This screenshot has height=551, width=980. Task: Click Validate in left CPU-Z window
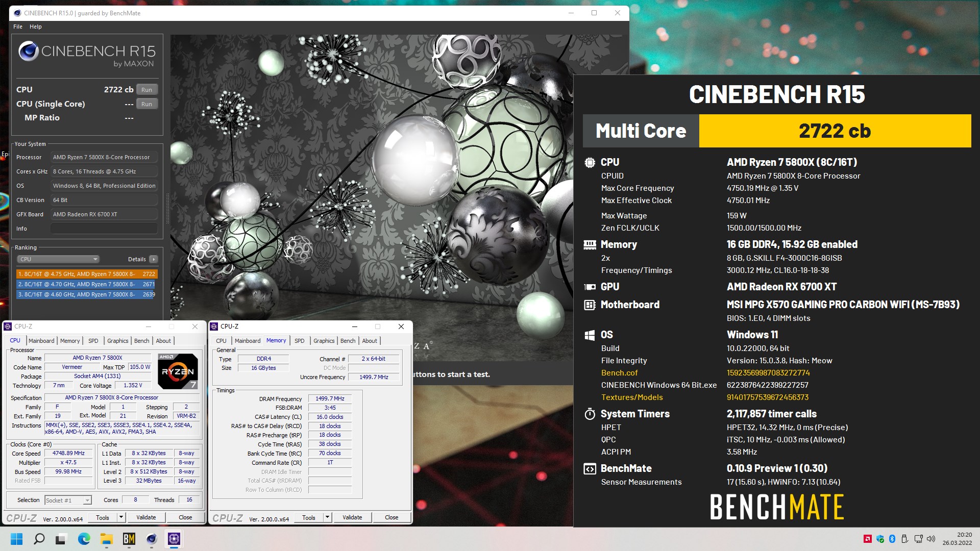[x=146, y=517]
